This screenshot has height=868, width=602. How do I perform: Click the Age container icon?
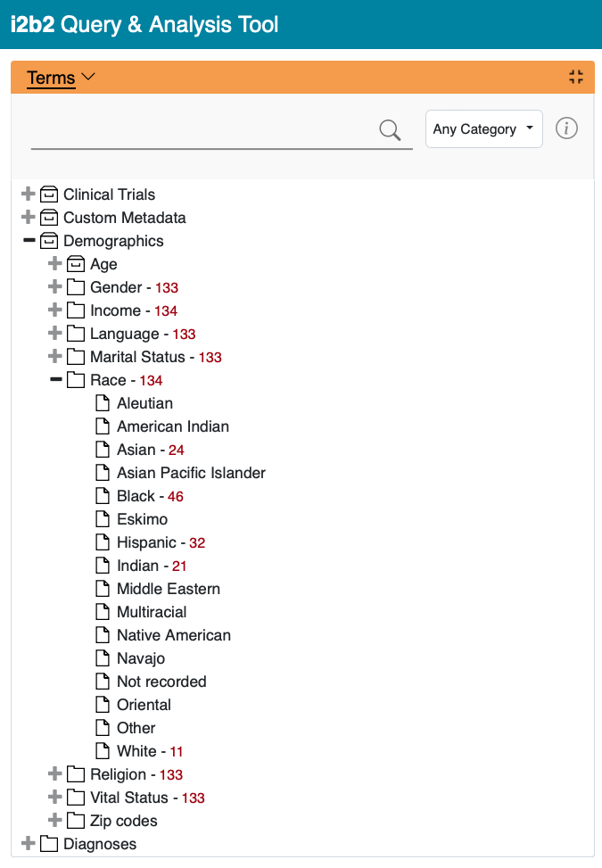tap(76, 264)
